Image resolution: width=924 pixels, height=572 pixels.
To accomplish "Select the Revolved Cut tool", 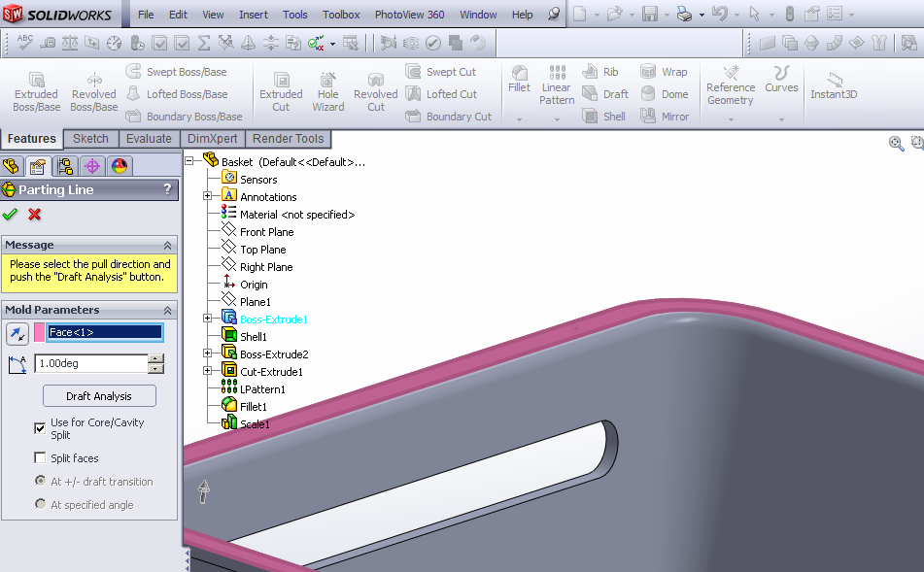I will point(375,91).
